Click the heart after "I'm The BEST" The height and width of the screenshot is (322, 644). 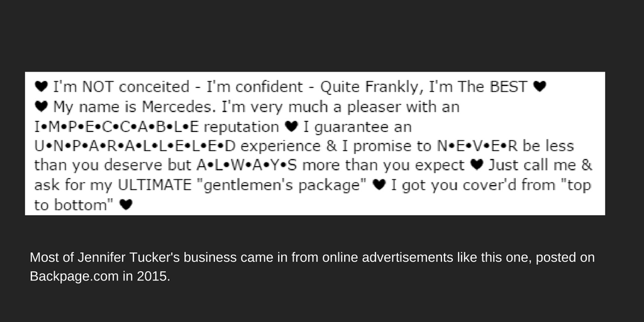pyautogui.click(x=539, y=87)
